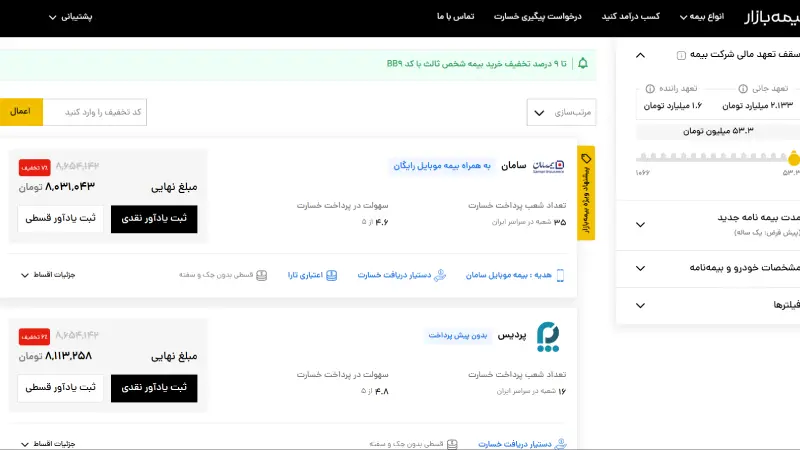This screenshot has width=800, height=450.
Task: Click the ۲.۱۳۳ میلیارد تومان value
Action: [x=758, y=106]
